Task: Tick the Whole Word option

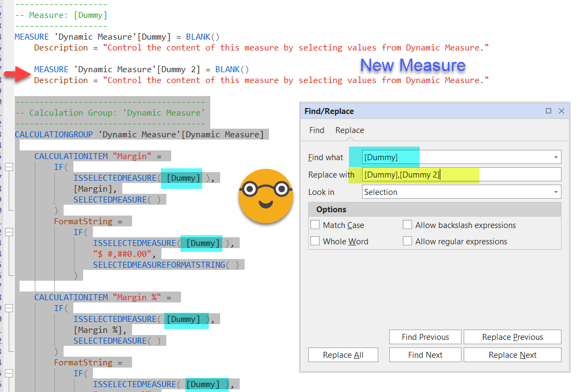Action: (x=315, y=241)
